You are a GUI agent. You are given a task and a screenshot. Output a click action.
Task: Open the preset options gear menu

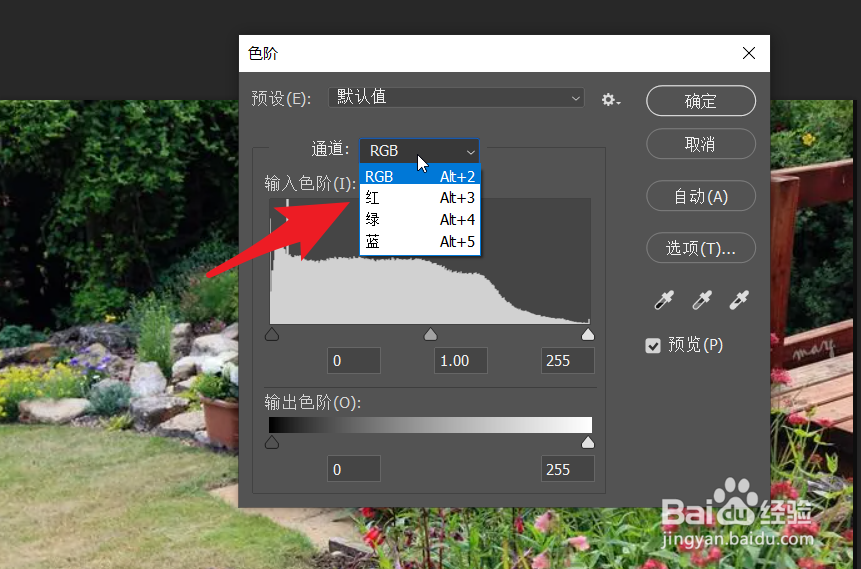pyautogui.click(x=610, y=100)
